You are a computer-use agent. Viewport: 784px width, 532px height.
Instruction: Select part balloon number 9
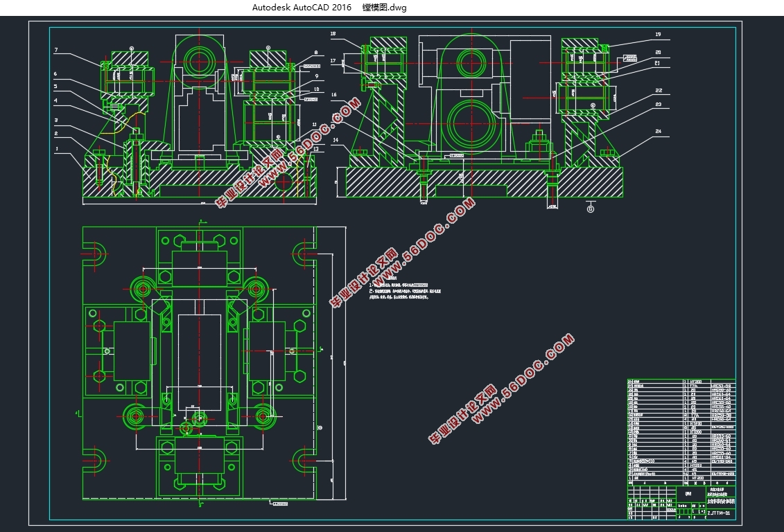(317, 76)
